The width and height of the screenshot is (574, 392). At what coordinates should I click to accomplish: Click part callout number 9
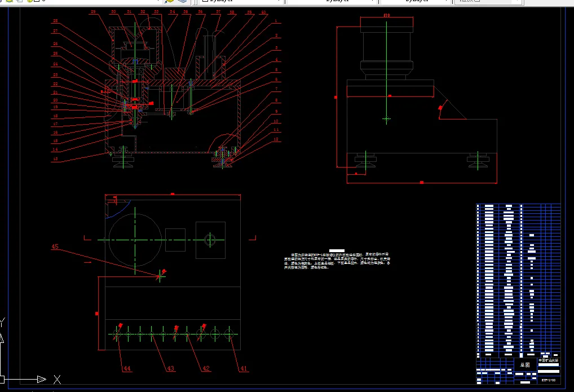tap(276, 111)
